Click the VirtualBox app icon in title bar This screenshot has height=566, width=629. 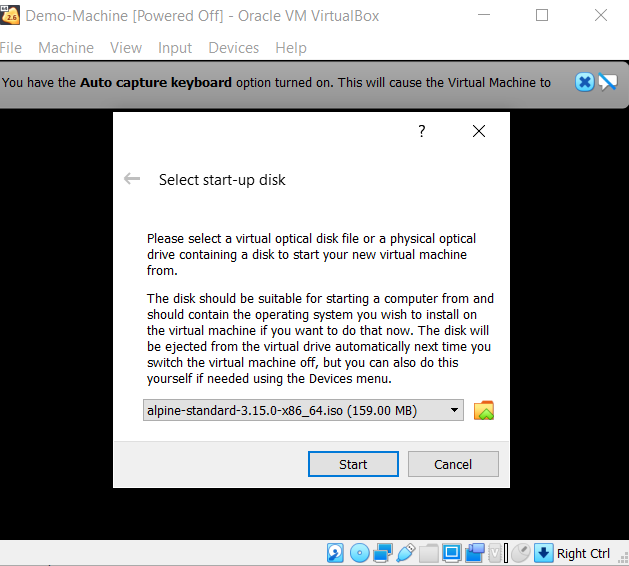point(10,15)
